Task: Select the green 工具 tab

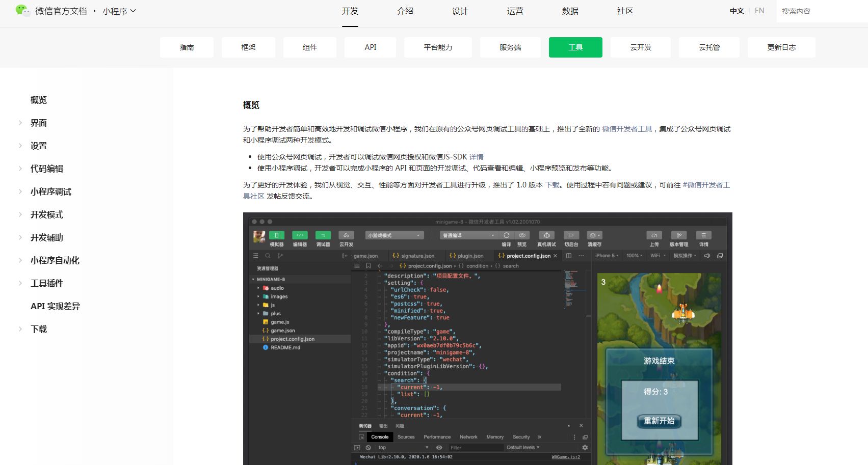Action: 575,47
